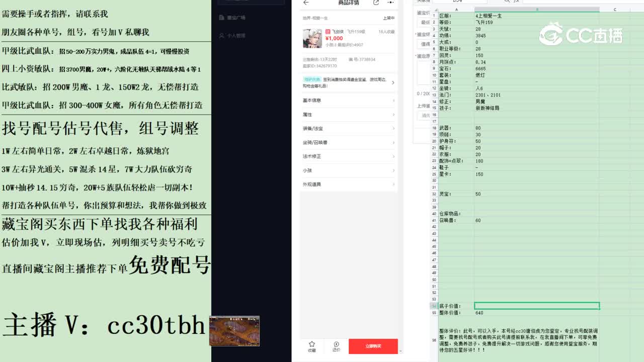Click the 套装 value 燃灯 cell
The height and width of the screenshot is (362, 644).
click(x=537, y=75)
